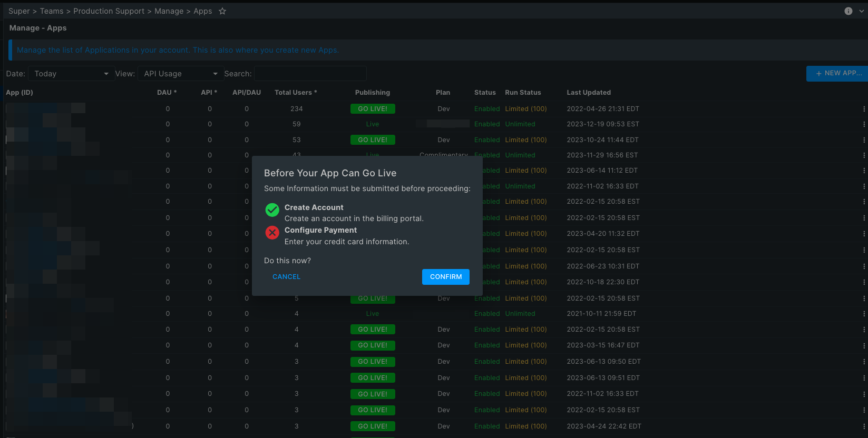Image resolution: width=868 pixels, height=438 pixels.
Task: Open row menu for 2023-04-24 22:42 EDT entry
Action: pyautogui.click(x=864, y=426)
